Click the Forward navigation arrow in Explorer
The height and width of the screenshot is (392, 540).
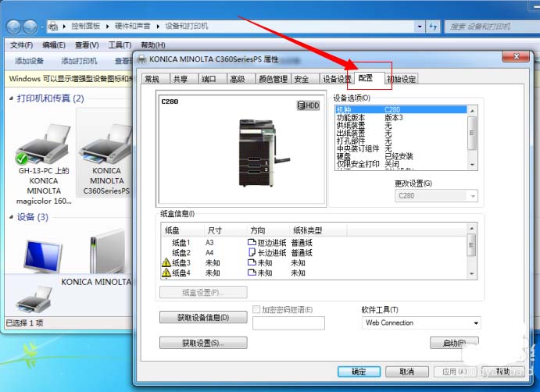click(30, 27)
